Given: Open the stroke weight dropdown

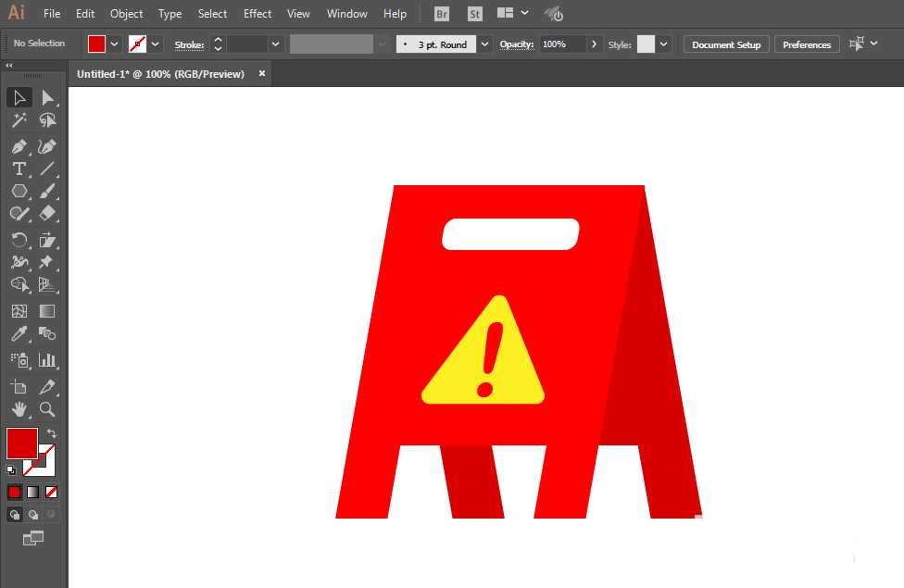Looking at the screenshot, I should [x=275, y=44].
